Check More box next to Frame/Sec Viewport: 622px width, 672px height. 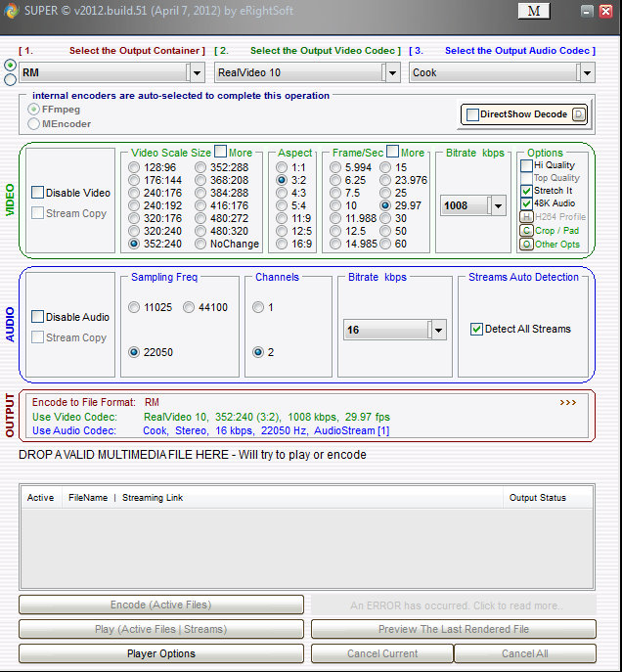point(392,152)
